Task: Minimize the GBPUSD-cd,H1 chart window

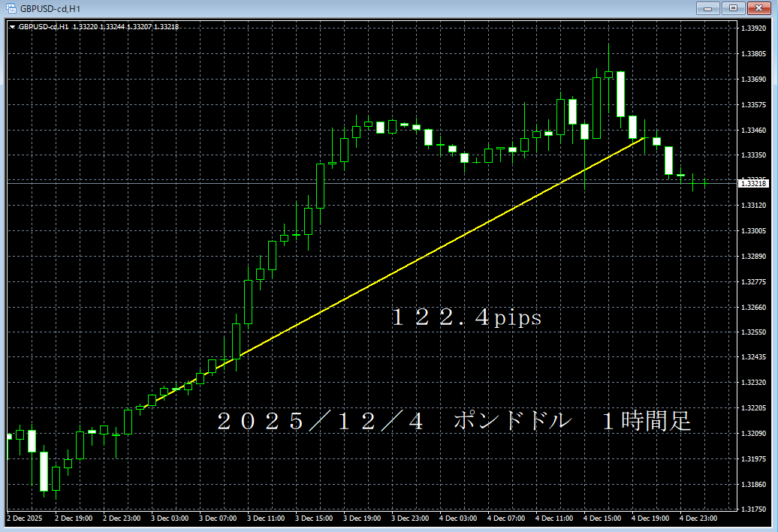Action: click(x=707, y=8)
